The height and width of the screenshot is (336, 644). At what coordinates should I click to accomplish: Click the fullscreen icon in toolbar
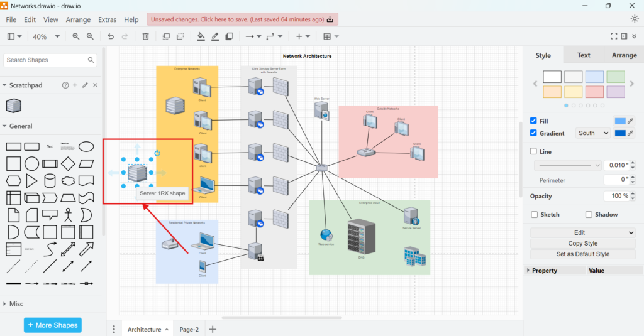pyautogui.click(x=614, y=36)
